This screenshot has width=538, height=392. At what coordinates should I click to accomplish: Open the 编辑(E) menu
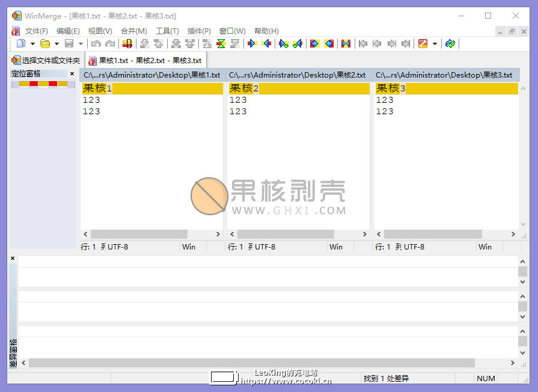pos(68,31)
